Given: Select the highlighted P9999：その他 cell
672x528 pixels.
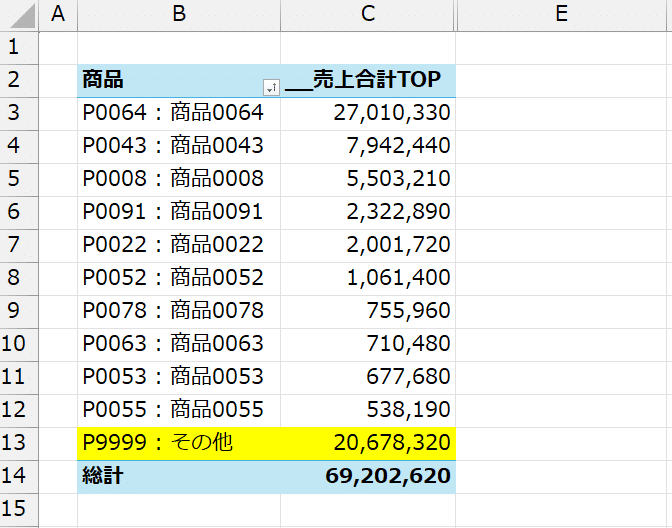Looking at the screenshot, I should tap(179, 444).
